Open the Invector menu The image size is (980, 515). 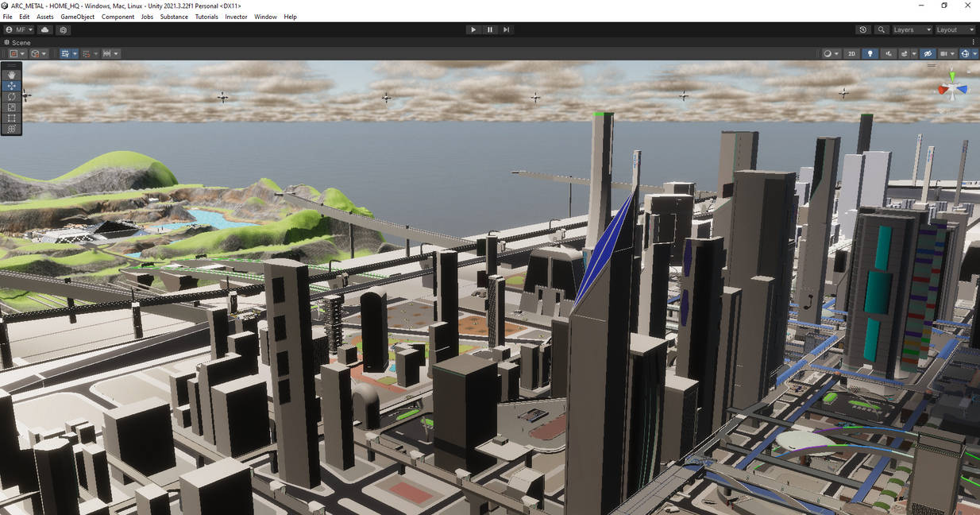tap(236, 16)
